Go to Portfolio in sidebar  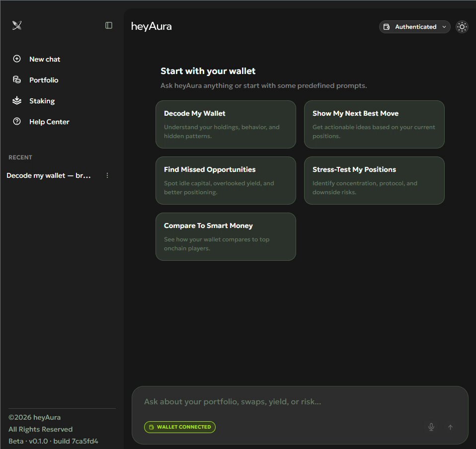44,80
